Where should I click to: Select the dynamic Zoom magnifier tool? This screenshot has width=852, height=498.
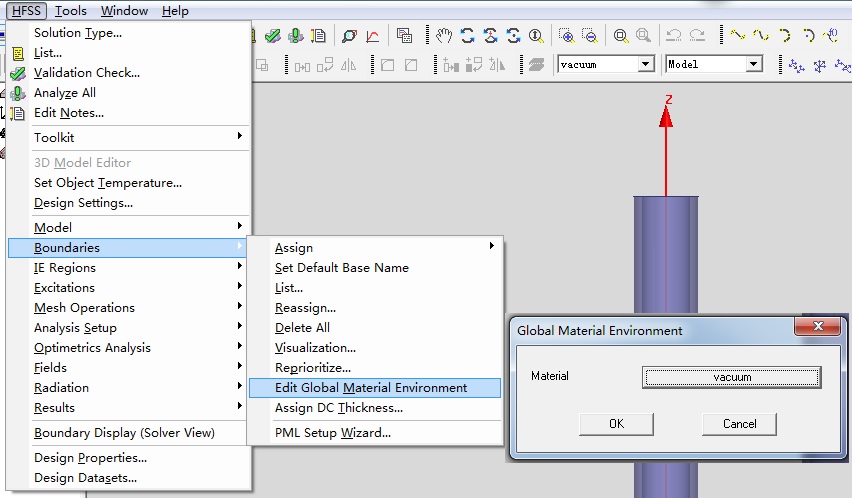click(536, 36)
